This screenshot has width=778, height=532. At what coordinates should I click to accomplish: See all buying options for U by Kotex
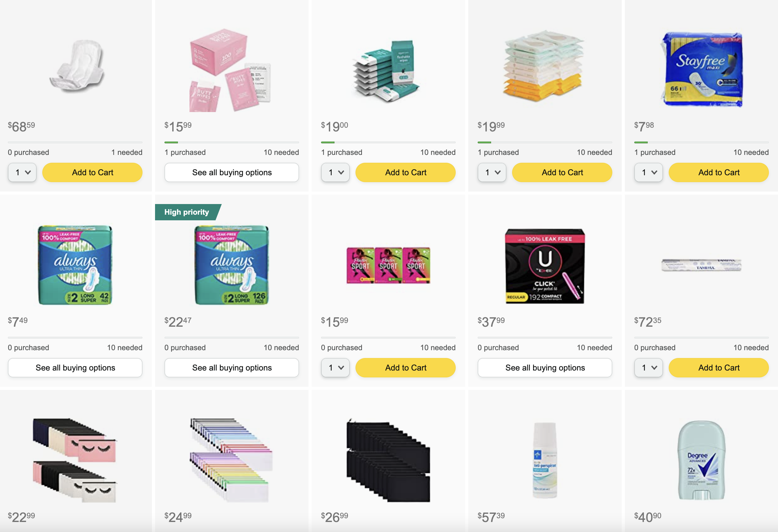coord(545,368)
